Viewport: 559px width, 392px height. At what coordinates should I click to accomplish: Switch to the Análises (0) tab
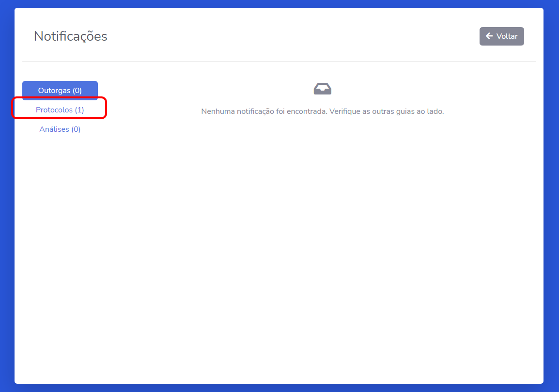[x=60, y=129]
